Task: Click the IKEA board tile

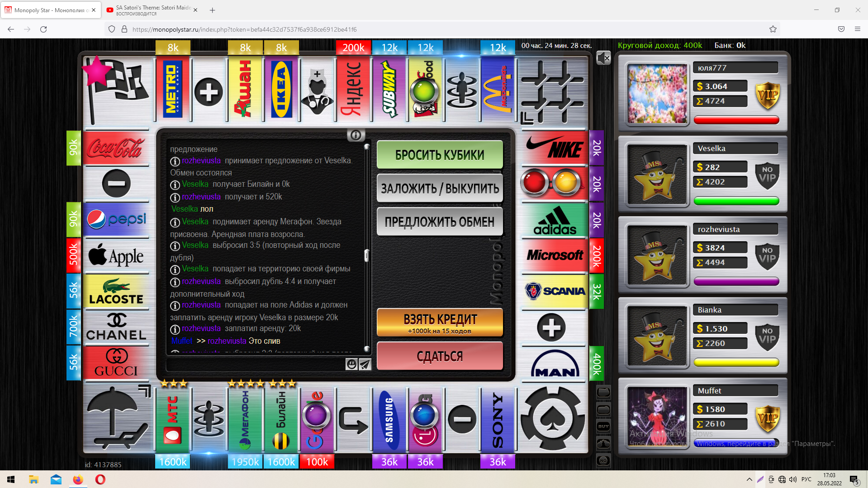Action: [x=281, y=89]
